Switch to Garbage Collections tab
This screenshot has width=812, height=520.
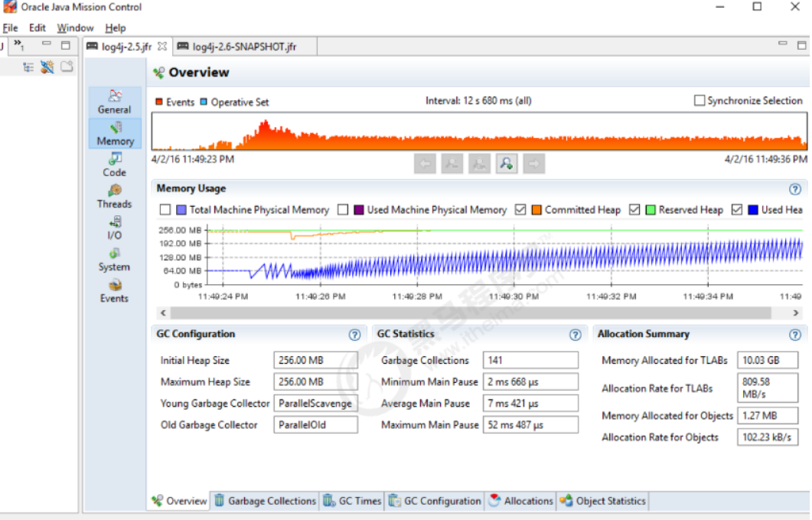click(x=265, y=501)
